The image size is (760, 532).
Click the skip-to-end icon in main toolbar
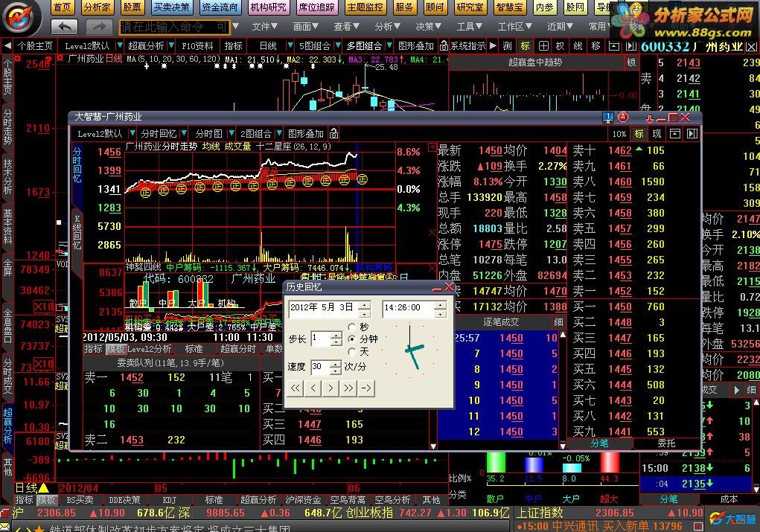point(630,46)
